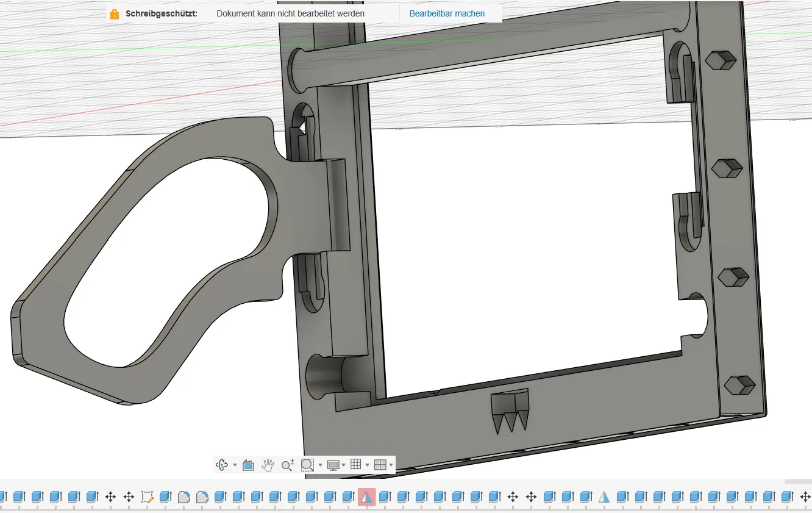This screenshot has height=513, width=812.
Task: Click the Grid and Snaps icon
Action: click(x=356, y=465)
